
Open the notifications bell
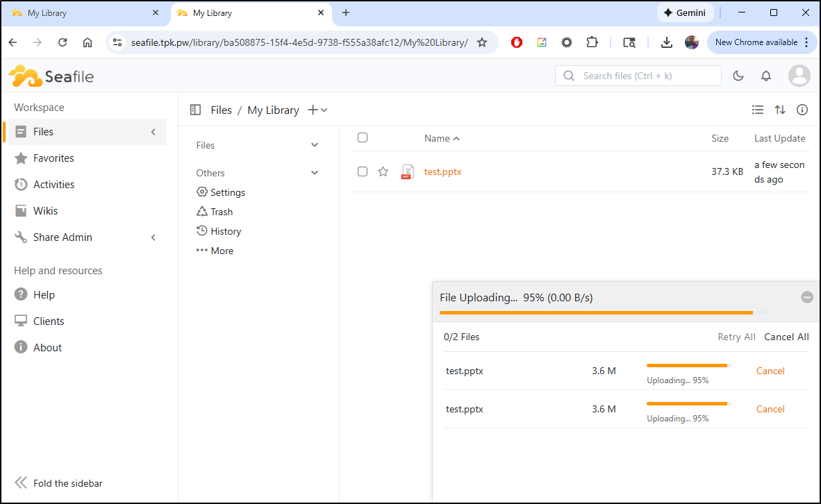[766, 76]
